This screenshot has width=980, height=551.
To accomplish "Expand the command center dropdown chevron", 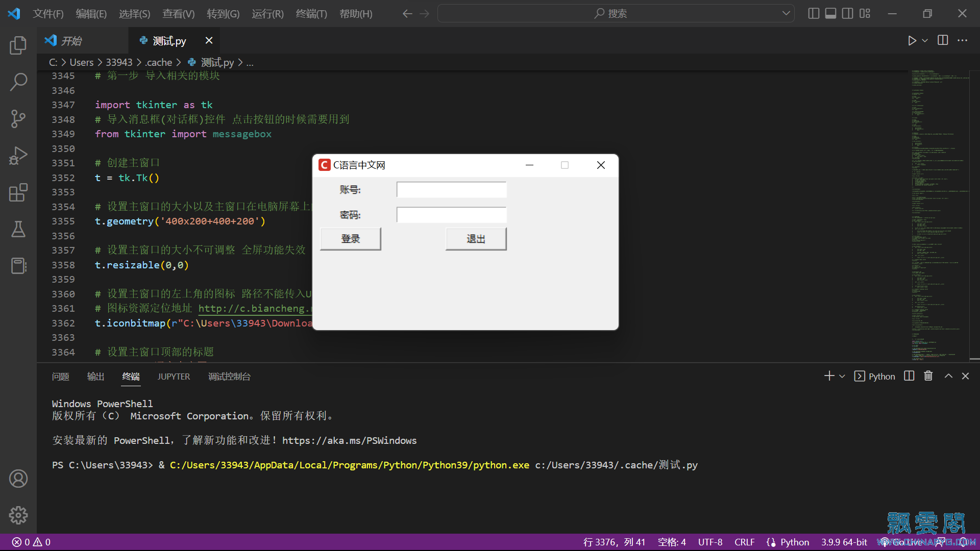I will 786,14.
